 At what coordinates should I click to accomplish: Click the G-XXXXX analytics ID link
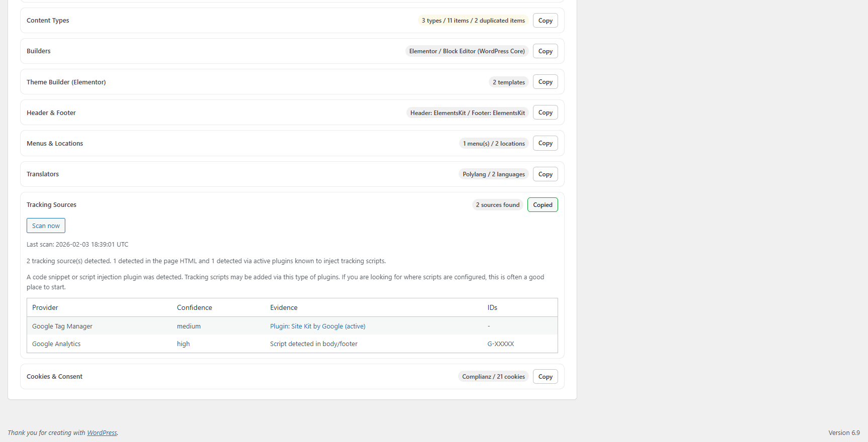500,344
